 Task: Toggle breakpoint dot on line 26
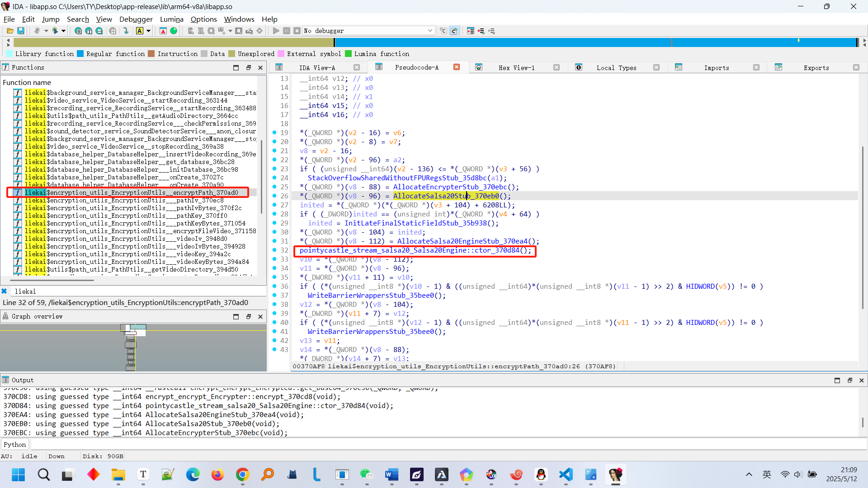274,196
